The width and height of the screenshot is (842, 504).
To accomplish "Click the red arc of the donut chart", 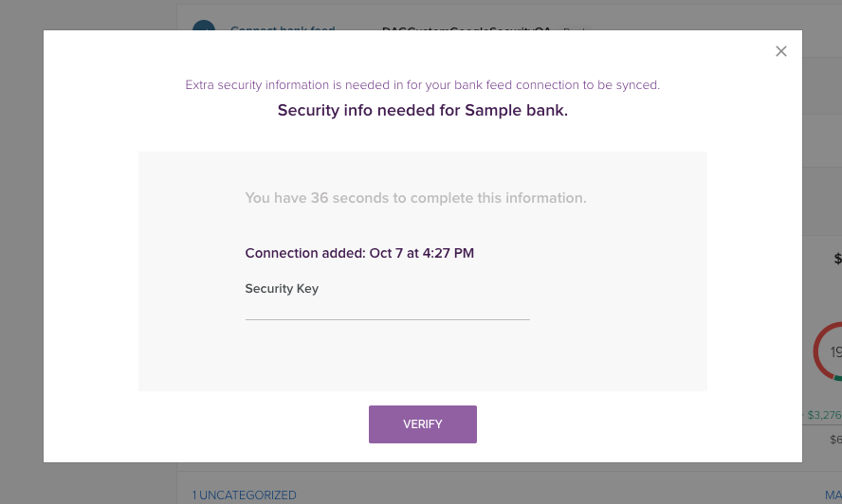I will [817, 352].
